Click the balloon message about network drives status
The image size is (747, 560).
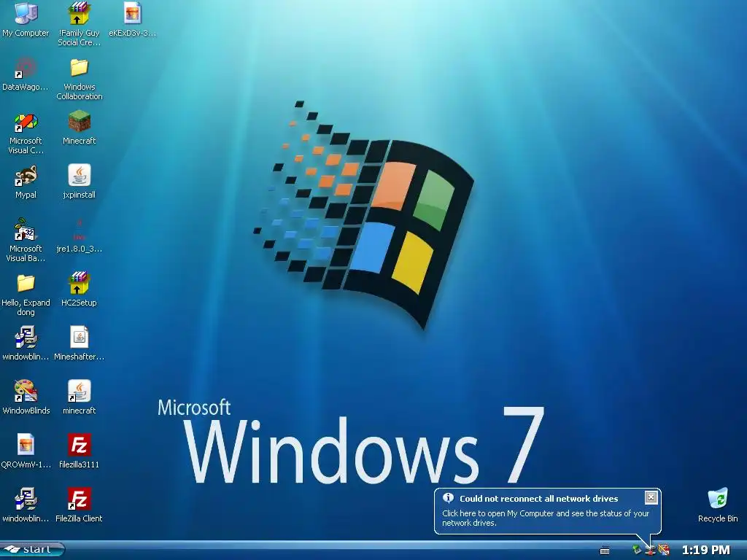(546, 518)
